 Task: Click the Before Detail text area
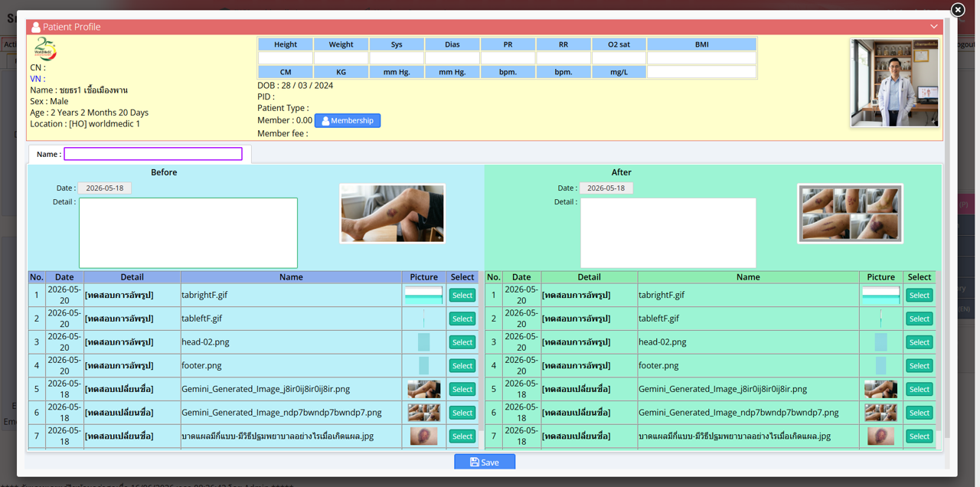[188, 233]
